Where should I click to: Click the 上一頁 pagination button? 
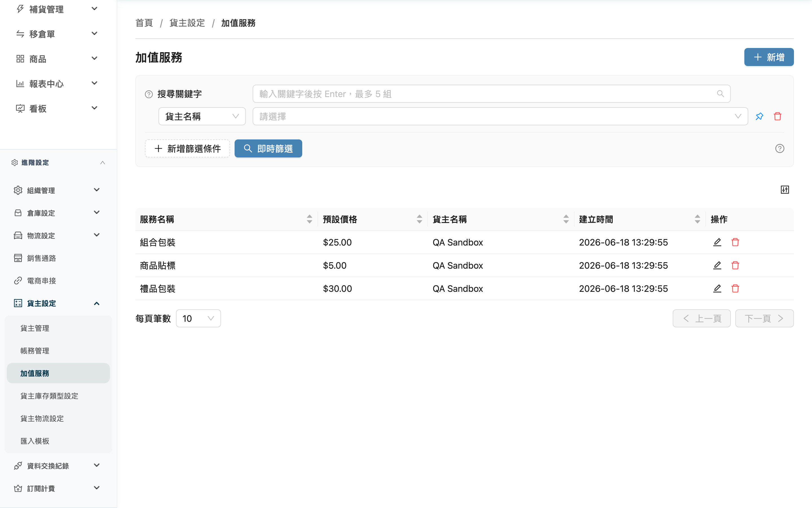pyautogui.click(x=701, y=318)
